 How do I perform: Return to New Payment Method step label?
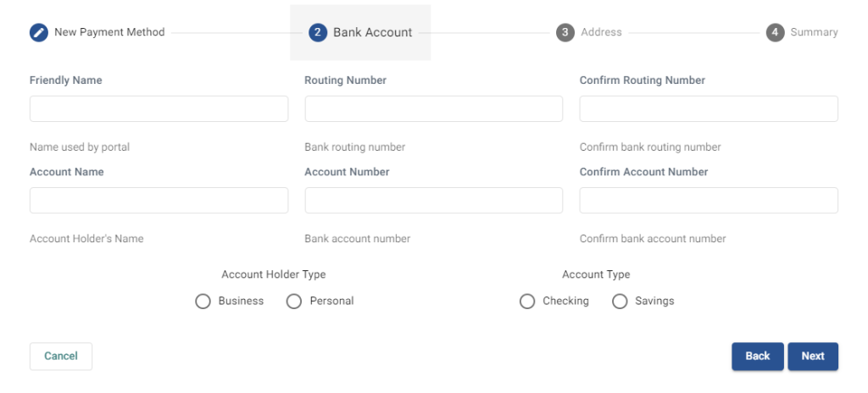[x=109, y=33]
